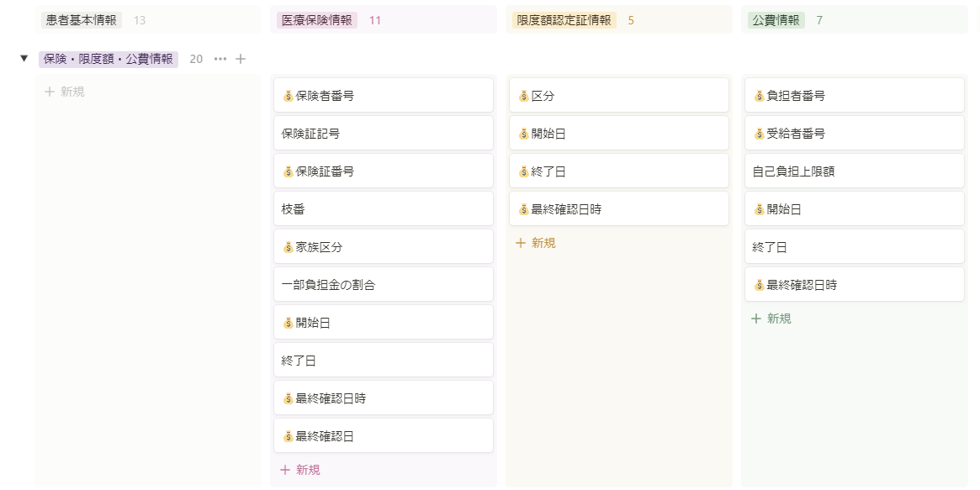Collapse the 保険・限度額・公費情報 group triangle
Image resolution: width=980 pixels, height=490 pixels.
pyautogui.click(x=24, y=59)
